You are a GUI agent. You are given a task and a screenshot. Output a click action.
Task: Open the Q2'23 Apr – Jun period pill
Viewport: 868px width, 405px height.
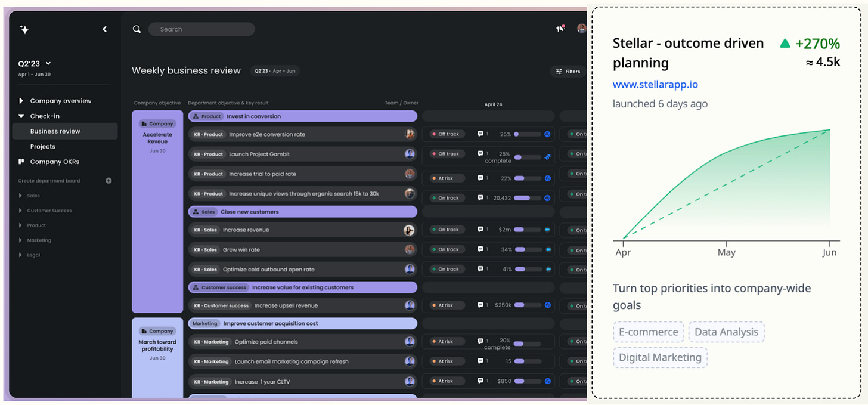[275, 71]
